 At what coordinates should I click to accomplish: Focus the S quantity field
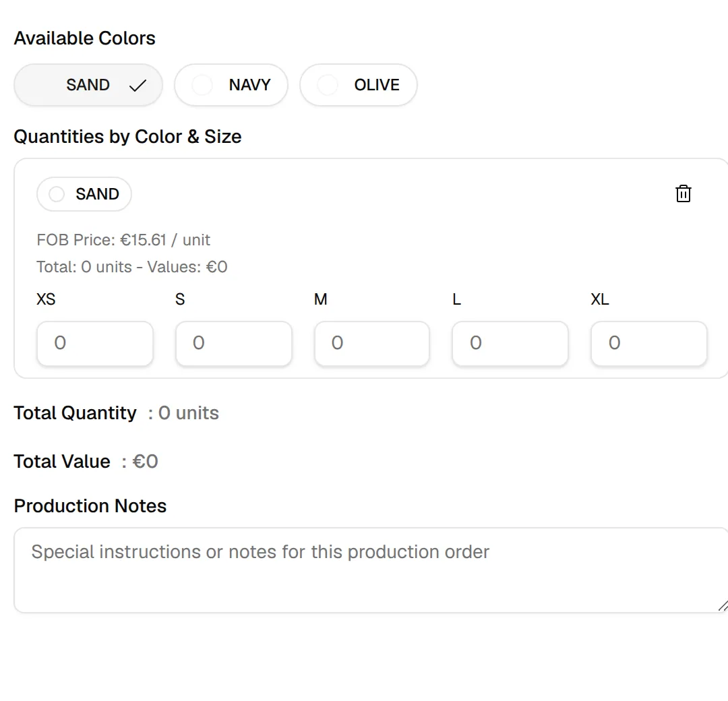coord(233,344)
